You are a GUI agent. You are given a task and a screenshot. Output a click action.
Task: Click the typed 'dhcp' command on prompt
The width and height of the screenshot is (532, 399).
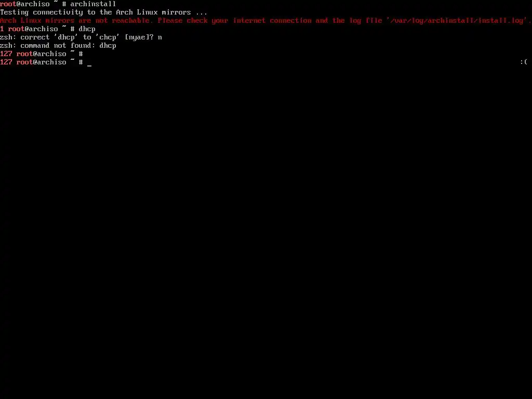pyautogui.click(x=87, y=29)
